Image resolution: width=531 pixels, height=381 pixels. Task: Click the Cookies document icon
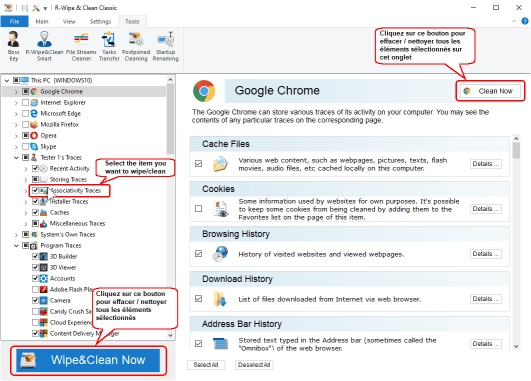click(x=220, y=209)
